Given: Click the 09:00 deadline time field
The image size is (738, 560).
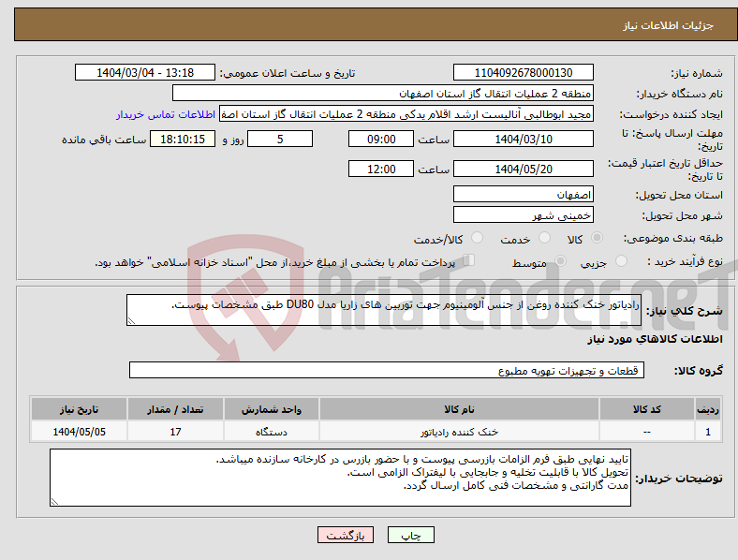Looking at the screenshot, I should tap(381, 139).
